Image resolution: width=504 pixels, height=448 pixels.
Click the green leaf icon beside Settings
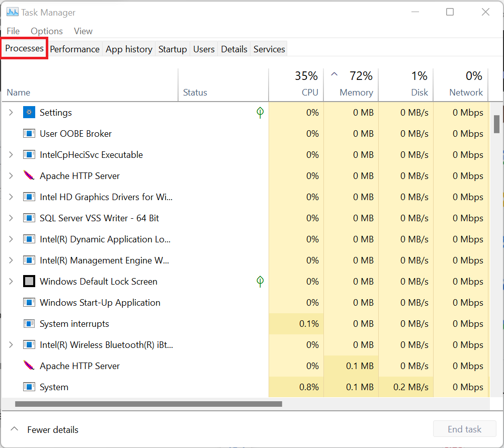[260, 113]
